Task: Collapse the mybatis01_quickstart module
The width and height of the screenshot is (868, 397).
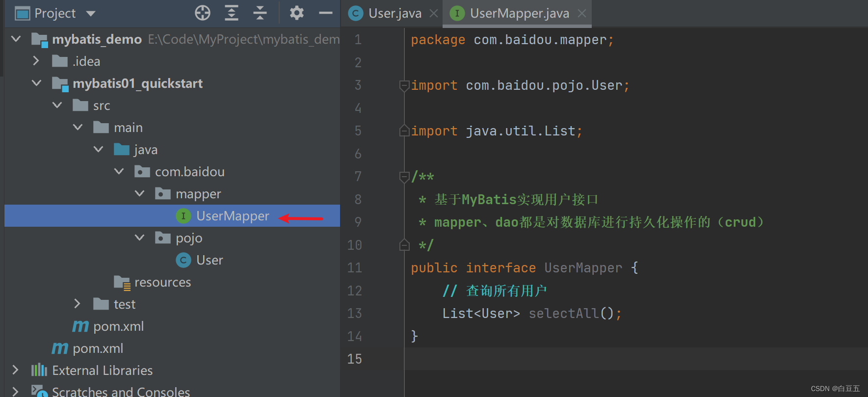Action: (x=37, y=83)
